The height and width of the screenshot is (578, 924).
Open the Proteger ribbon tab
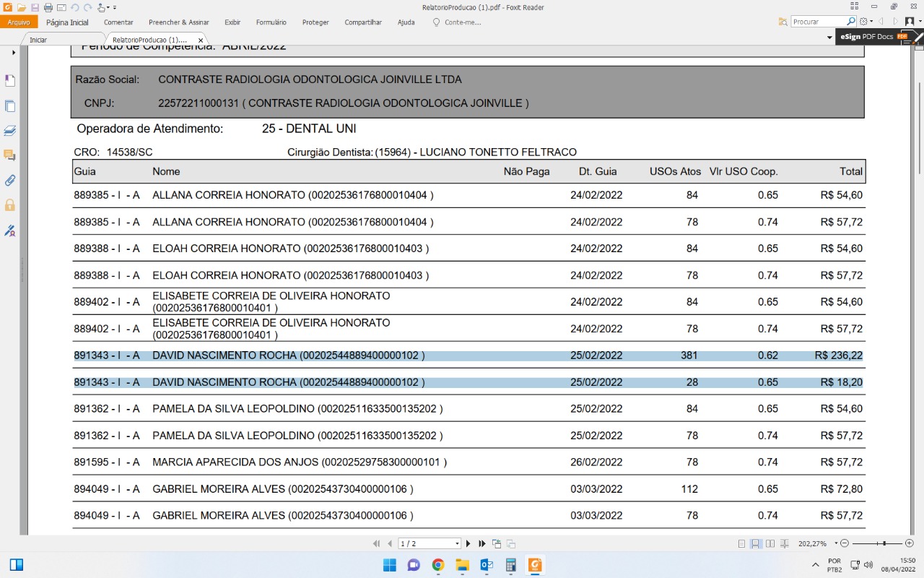(x=315, y=22)
